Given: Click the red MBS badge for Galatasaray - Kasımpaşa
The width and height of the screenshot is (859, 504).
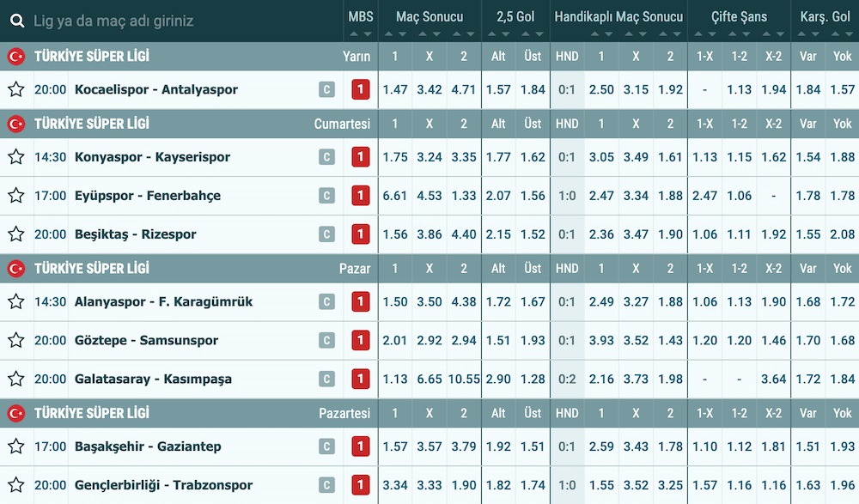Looking at the screenshot, I should [x=360, y=379].
